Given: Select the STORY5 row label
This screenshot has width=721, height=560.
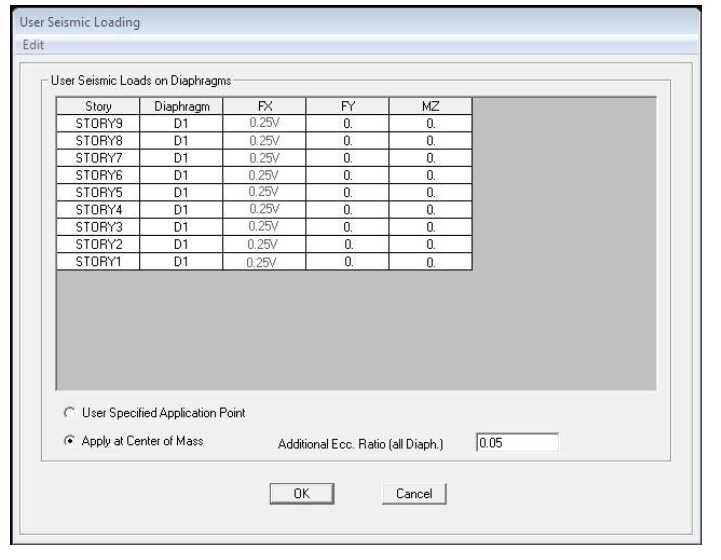Looking at the screenshot, I should coord(98,192).
